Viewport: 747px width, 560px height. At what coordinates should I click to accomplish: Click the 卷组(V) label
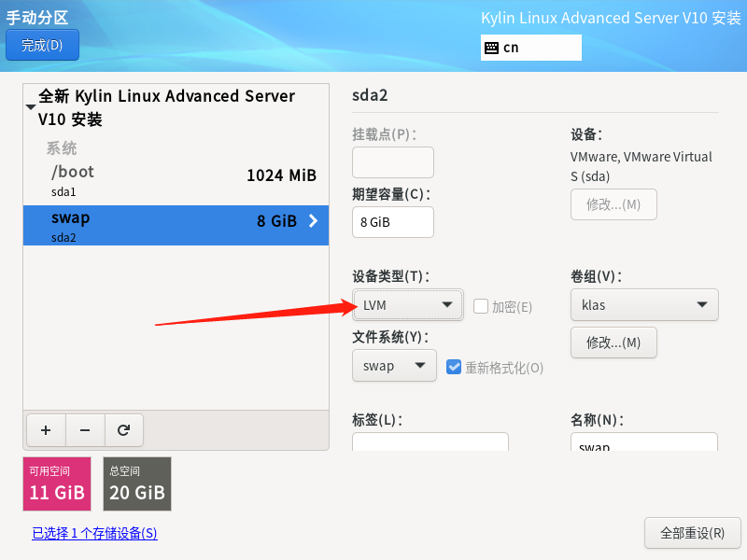[596, 276]
